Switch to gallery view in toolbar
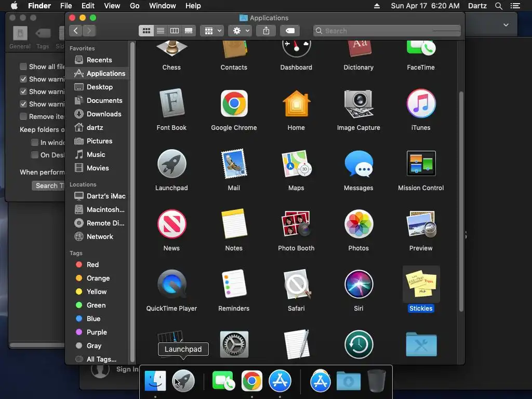The width and height of the screenshot is (532, 399). (x=189, y=31)
